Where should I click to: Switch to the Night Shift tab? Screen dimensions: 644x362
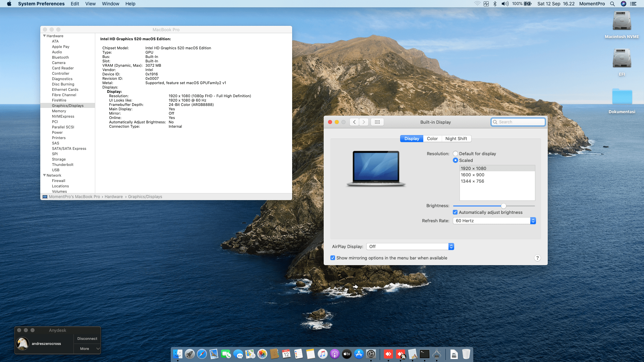click(456, 138)
